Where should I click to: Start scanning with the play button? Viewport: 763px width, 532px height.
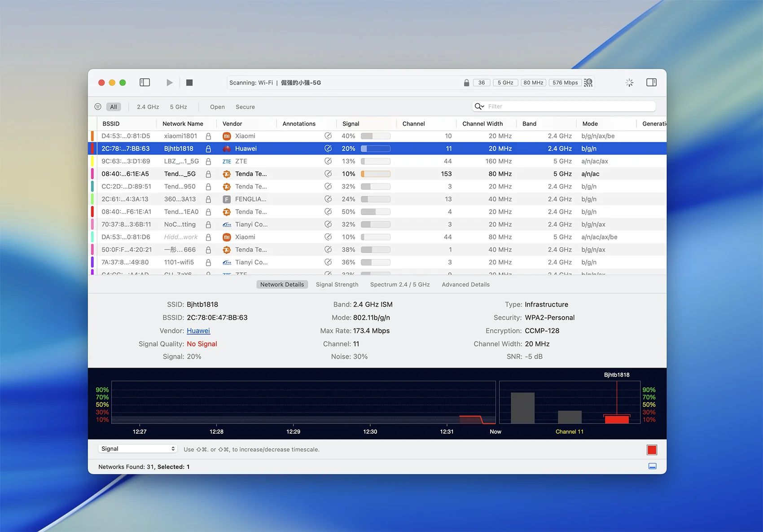tap(169, 83)
